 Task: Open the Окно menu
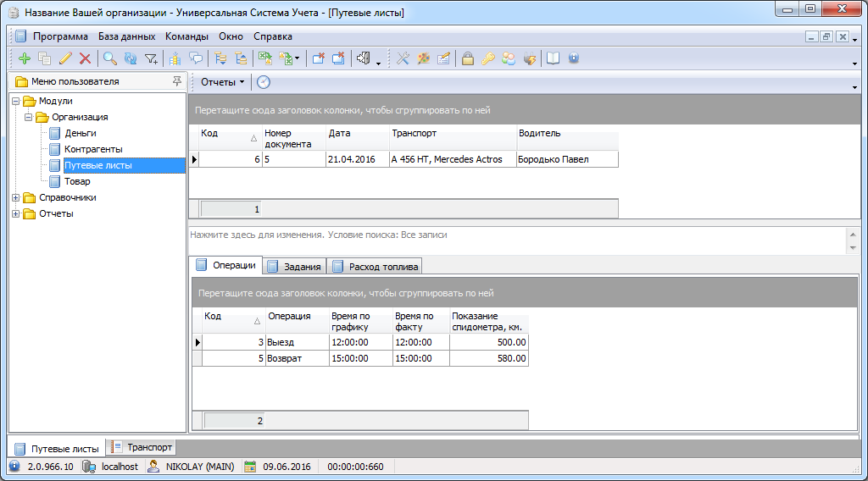click(x=231, y=36)
